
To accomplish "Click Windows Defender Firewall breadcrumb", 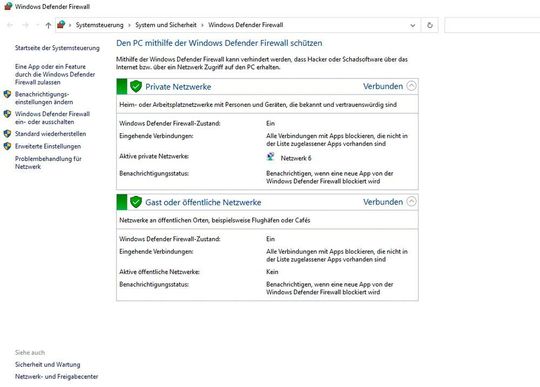I will (246, 25).
